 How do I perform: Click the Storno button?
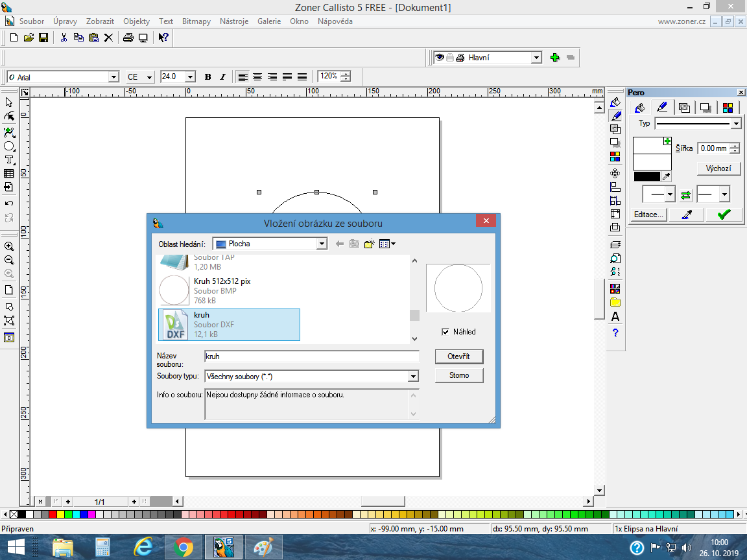point(458,375)
